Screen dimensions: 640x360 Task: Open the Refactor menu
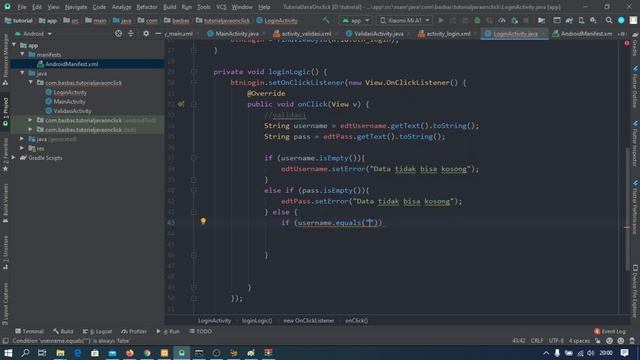click(x=147, y=7)
